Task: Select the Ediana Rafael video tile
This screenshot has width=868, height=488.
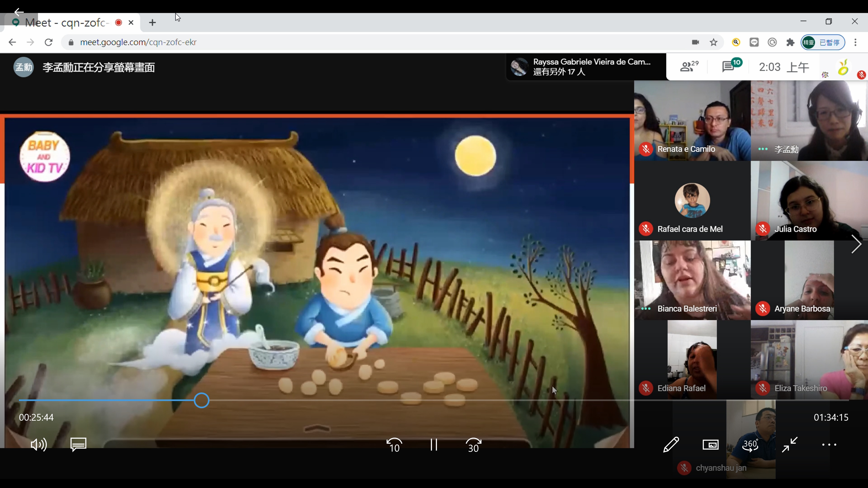Action: click(x=692, y=360)
